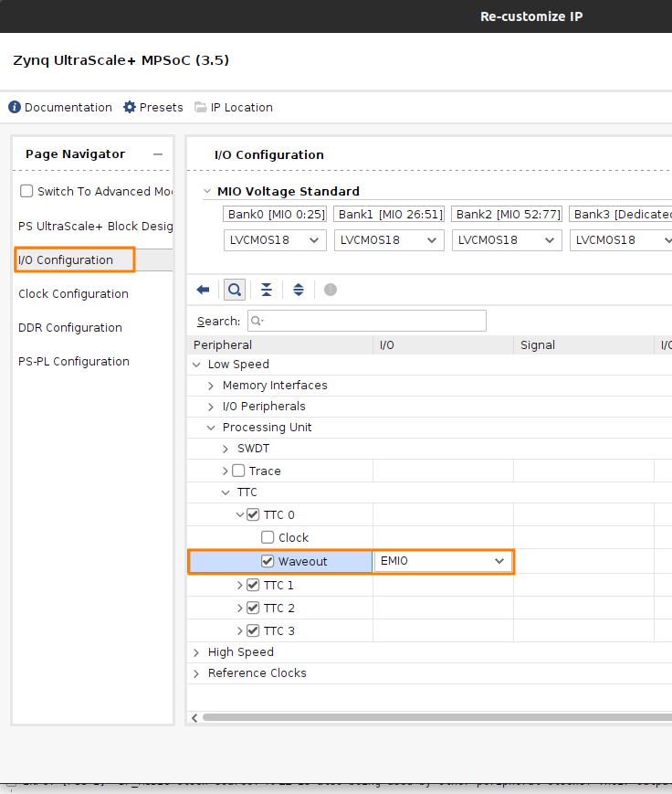Open Bank3 LVCMOS18 voltage dropdown

pyautogui.click(x=621, y=240)
